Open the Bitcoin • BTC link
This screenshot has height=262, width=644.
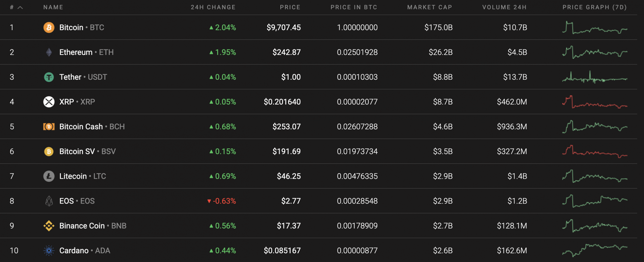click(x=82, y=27)
